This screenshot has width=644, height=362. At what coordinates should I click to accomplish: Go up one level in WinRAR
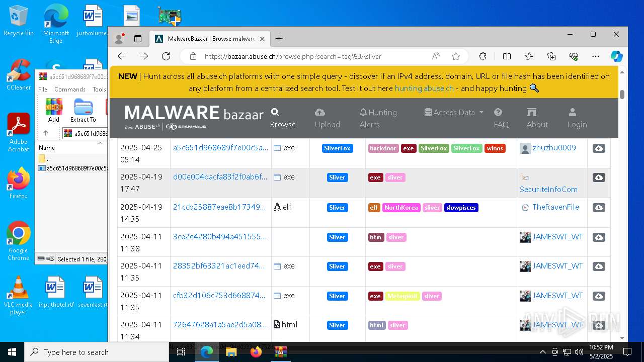46,133
